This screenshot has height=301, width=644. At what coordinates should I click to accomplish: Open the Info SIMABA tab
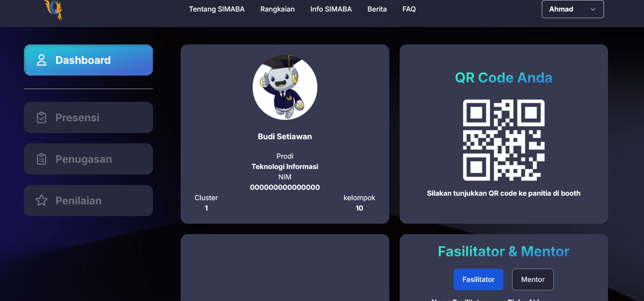tap(331, 9)
